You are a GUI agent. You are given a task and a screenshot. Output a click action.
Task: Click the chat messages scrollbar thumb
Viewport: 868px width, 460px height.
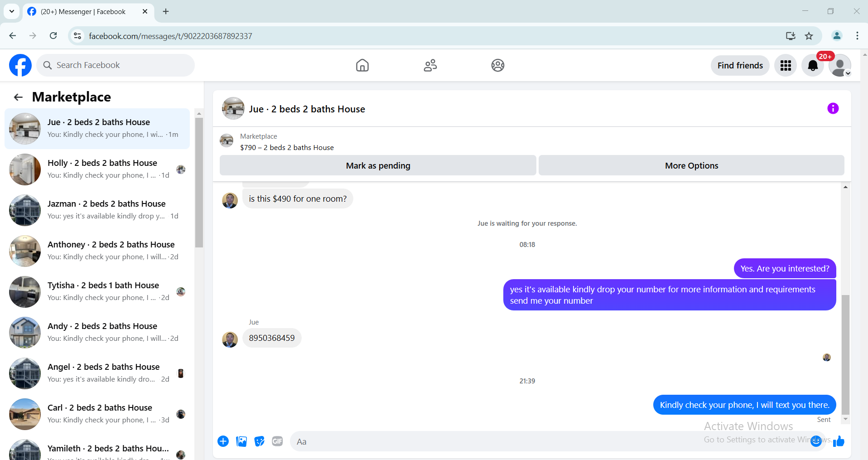(x=845, y=354)
